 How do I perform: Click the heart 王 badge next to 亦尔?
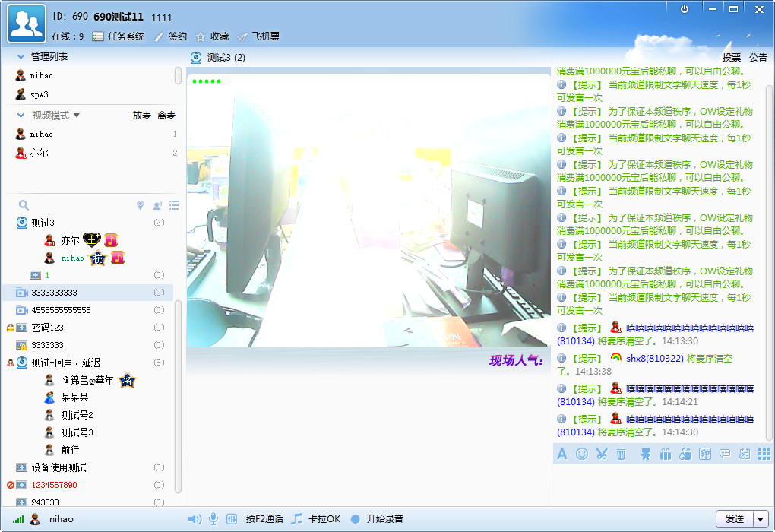coord(91,240)
